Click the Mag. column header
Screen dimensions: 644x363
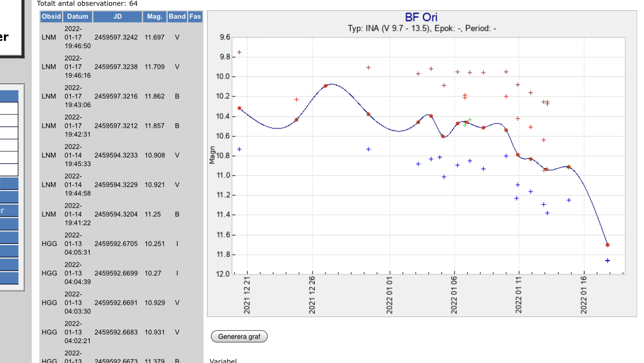pyautogui.click(x=154, y=16)
